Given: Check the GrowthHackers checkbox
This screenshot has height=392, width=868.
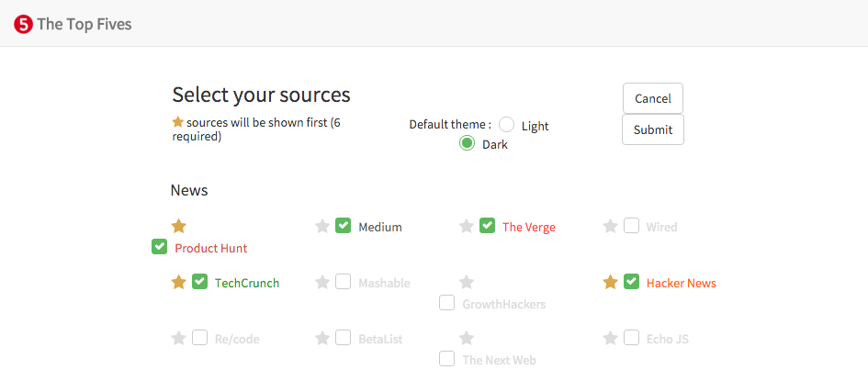Looking at the screenshot, I should (x=447, y=303).
